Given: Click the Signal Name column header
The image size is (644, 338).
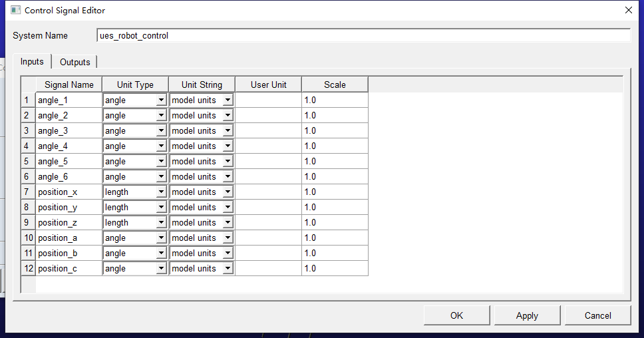Looking at the screenshot, I should (69, 84).
